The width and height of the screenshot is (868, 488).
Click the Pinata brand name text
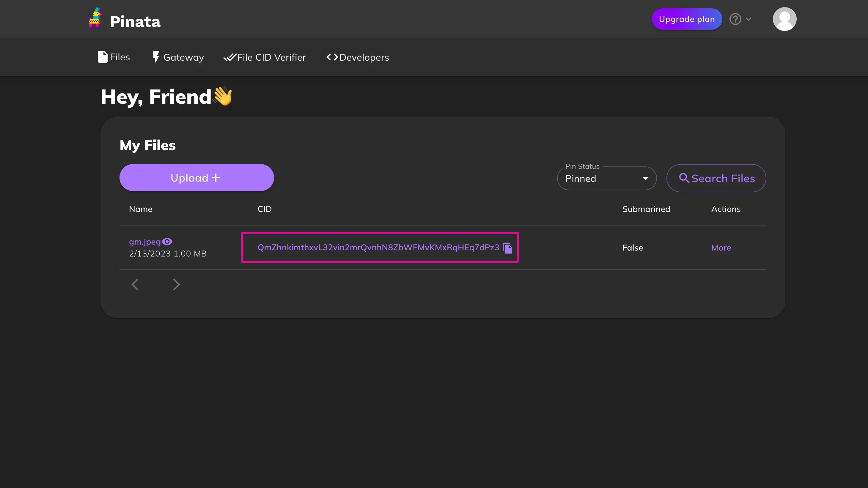[135, 22]
